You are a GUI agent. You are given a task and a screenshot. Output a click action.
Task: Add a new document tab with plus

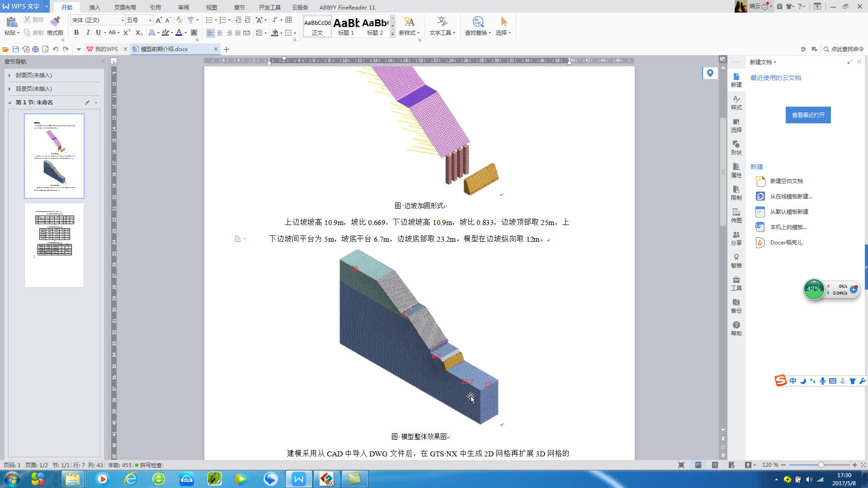226,49
